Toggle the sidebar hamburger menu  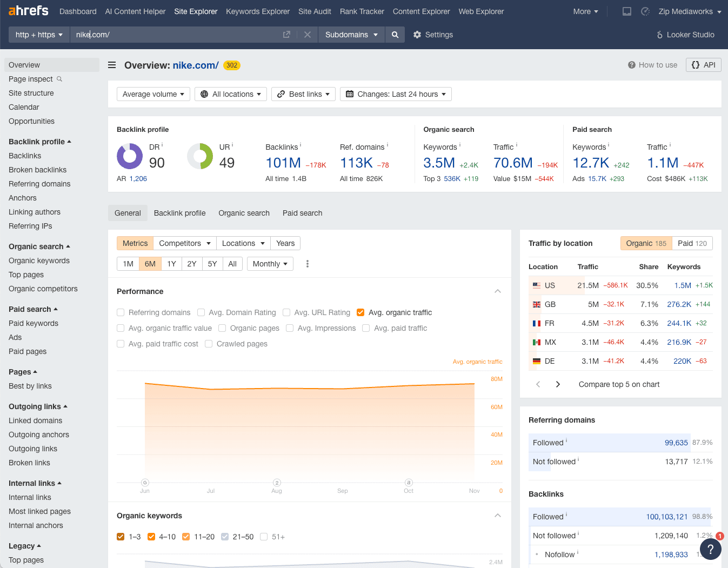(x=112, y=65)
